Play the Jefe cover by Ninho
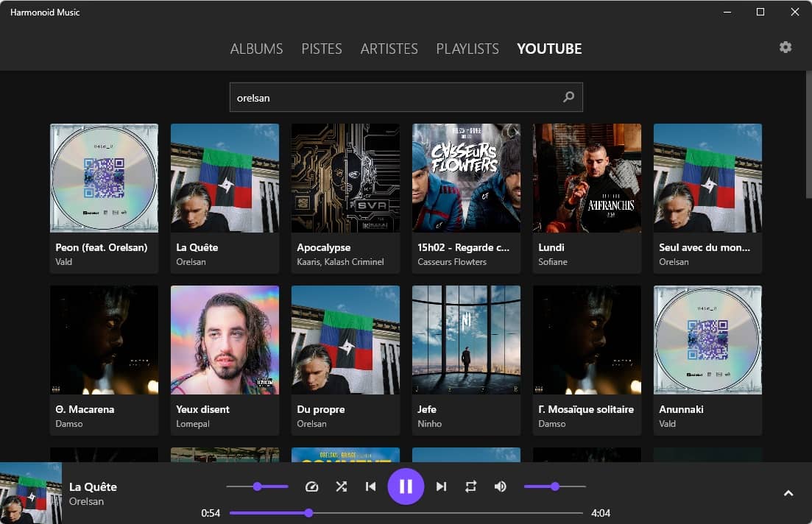812x524 pixels. pyautogui.click(x=466, y=340)
